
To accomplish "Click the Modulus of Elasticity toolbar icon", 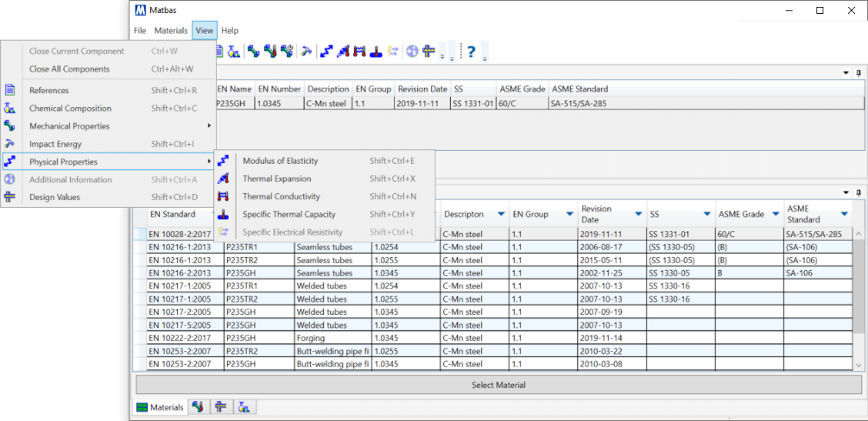I will tap(326, 51).
